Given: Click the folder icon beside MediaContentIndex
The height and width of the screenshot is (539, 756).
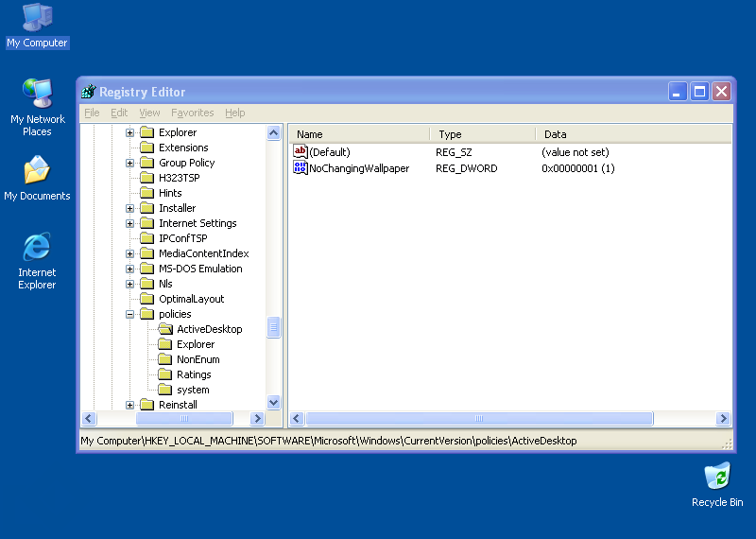Looking at the screenshot, I should 147,253.
